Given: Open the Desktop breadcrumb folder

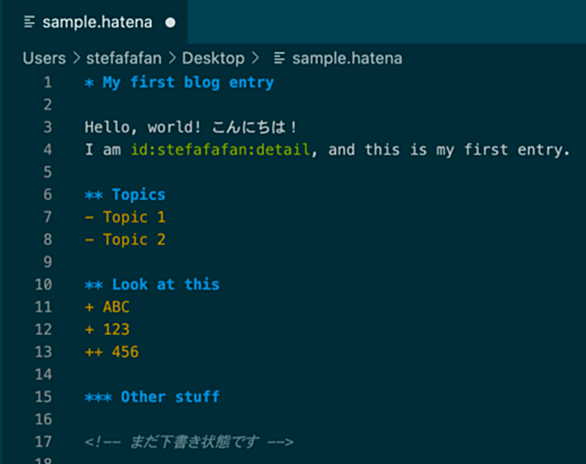Looking at the screenshot, I should click(x=213, y=58).
